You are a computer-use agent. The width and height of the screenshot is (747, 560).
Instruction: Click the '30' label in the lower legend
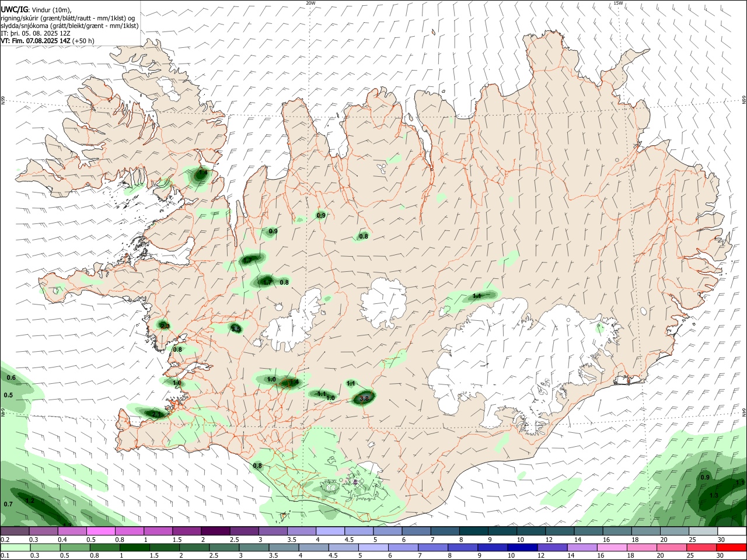721,556
